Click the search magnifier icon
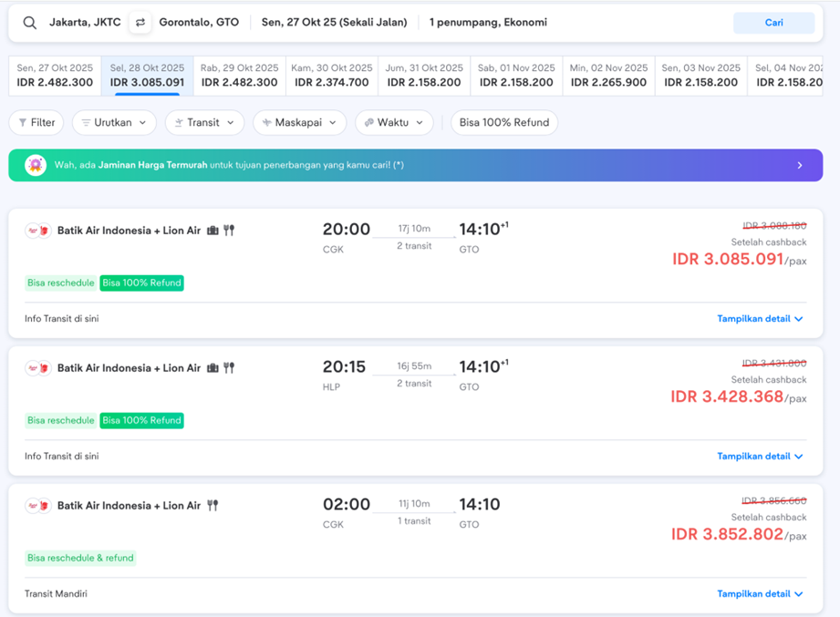The width and height of the screenshot is (840, 617). pos(30,23)
